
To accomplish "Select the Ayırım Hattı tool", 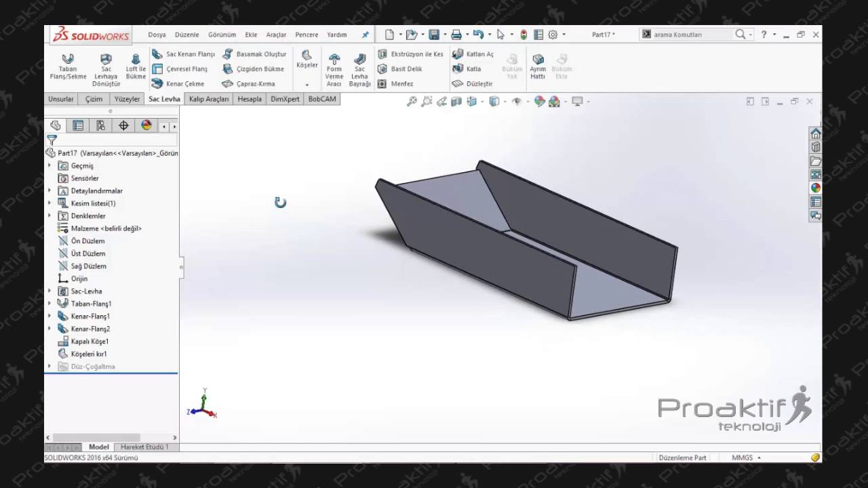I will 538,67.
